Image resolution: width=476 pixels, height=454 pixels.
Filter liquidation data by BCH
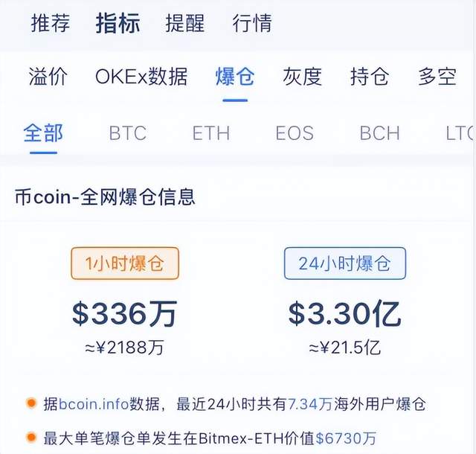pos(380,133)
